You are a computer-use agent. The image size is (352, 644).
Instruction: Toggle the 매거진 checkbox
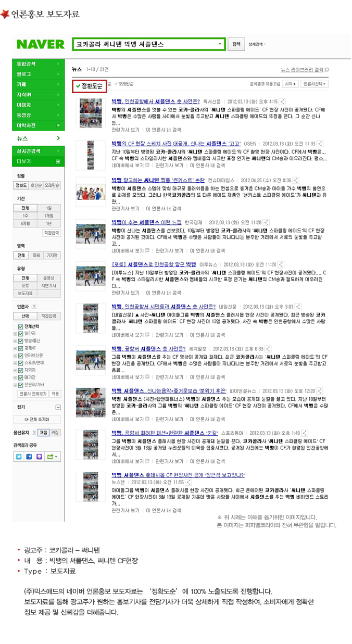tap(21, 377)
